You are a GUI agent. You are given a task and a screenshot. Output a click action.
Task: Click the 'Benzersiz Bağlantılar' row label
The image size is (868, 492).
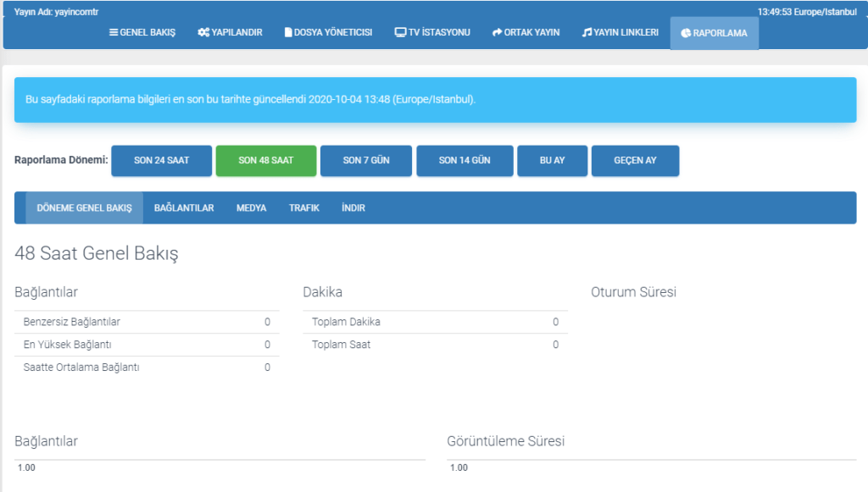click(x=71, y=322)
